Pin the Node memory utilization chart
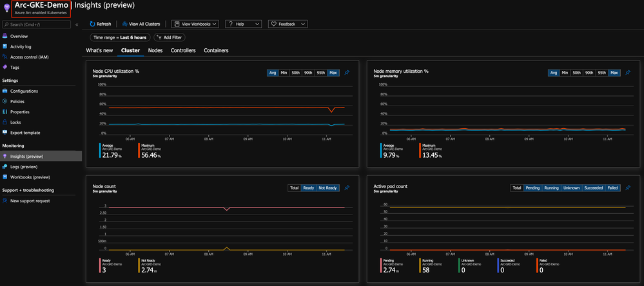This screenshot has height=286, width=644. click(x=628, y=73)
